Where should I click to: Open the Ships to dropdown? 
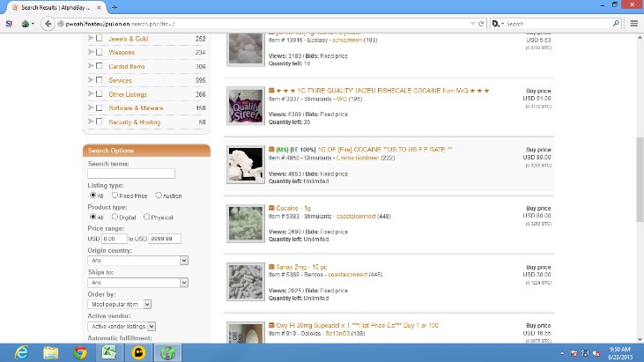coord(137,283)
